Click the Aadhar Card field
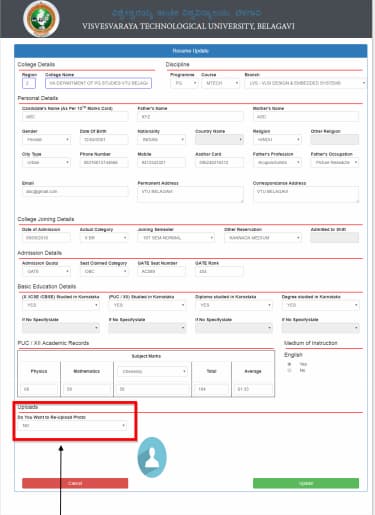 point(219,162)
